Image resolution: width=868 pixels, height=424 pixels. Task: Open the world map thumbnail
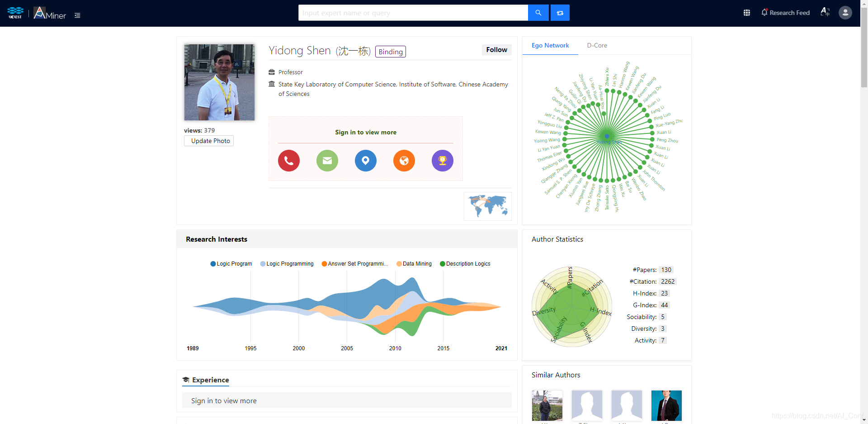point(488,206)
